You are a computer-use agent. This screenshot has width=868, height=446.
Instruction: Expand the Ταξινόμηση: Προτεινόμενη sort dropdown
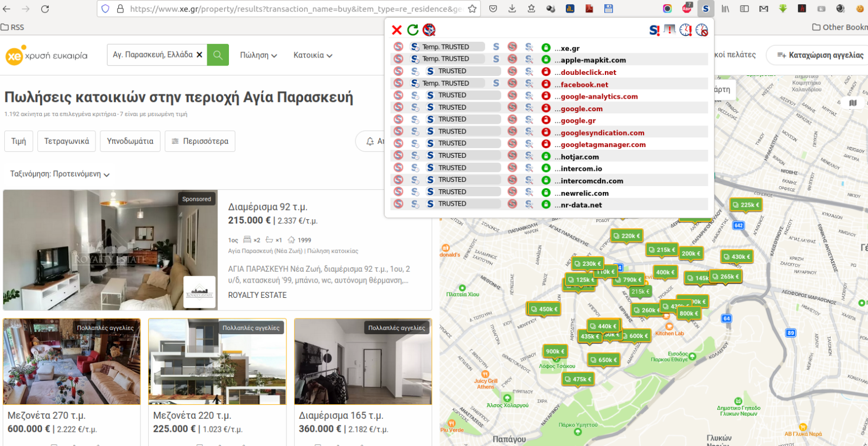coord(60,174)
